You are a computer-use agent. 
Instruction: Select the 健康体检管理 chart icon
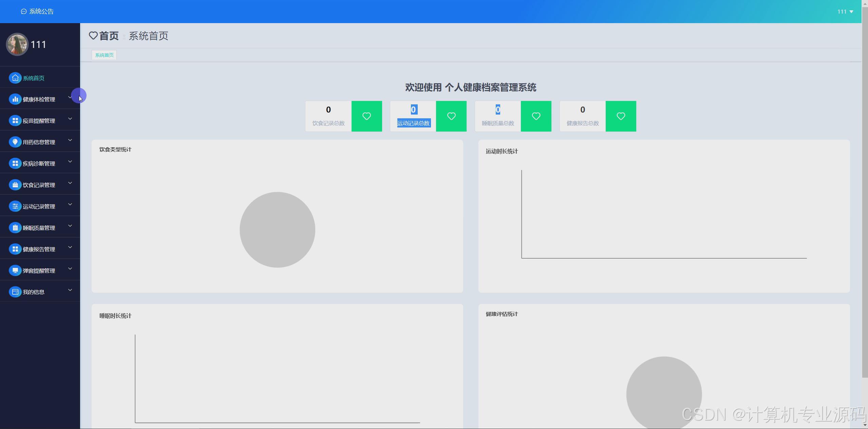(15, 99)
